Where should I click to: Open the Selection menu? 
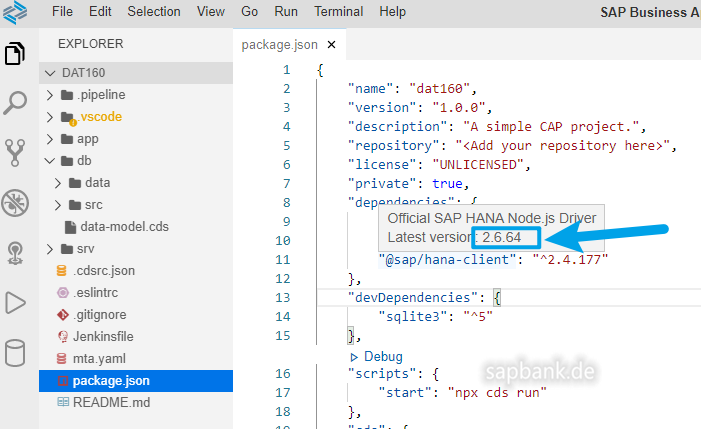(154, 11)
